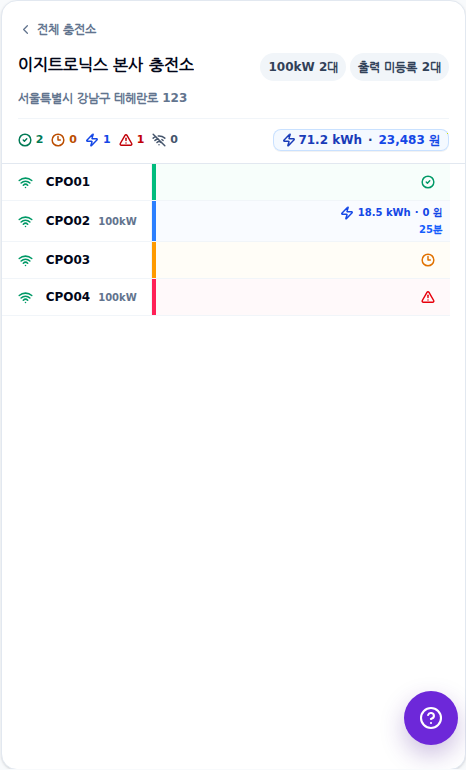Click the green available status count icon
This screenshot has height=770, width=466.
click(25, 140)
